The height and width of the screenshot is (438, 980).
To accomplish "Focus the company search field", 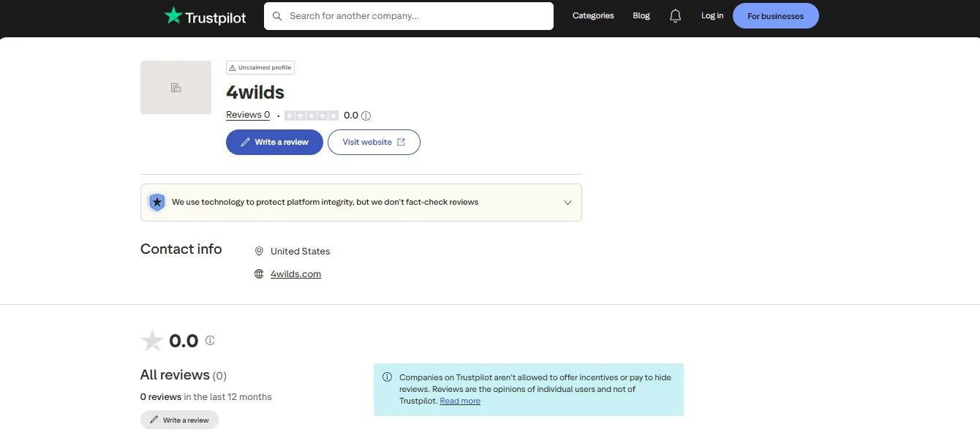I will pyautogui.click(x=409, y=16).
